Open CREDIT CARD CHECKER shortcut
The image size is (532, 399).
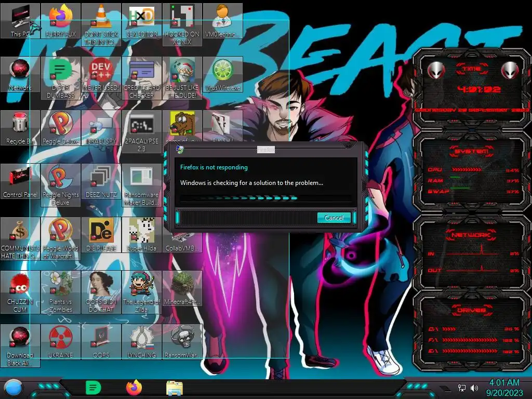[x=141, y=78]
